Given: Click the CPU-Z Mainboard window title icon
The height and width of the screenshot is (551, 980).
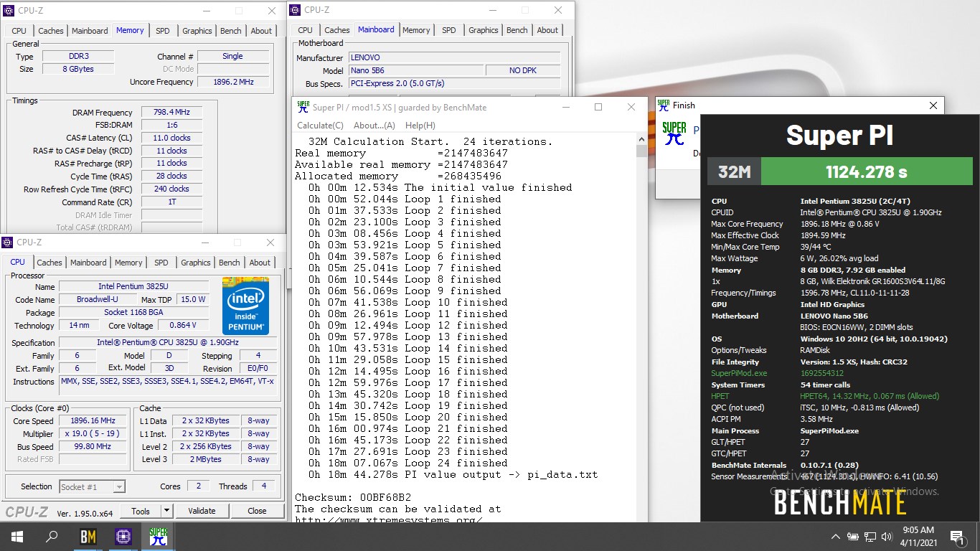Looking at the screenshot, I should click(x=295, y=10).
